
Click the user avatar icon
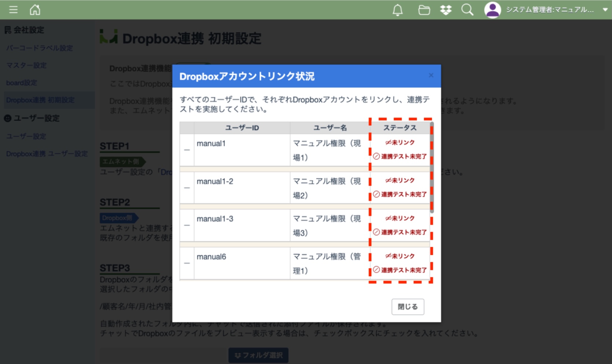492,10
